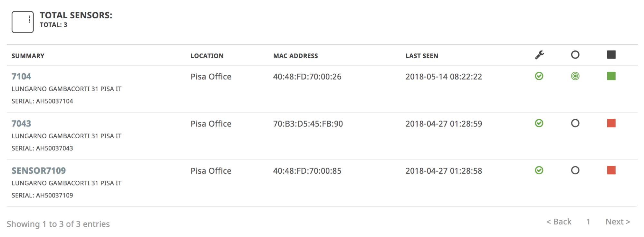Toggle the empty circle indicator for sensor 7043
Viewport: 644px width, 237px height.
pos(575,123)
